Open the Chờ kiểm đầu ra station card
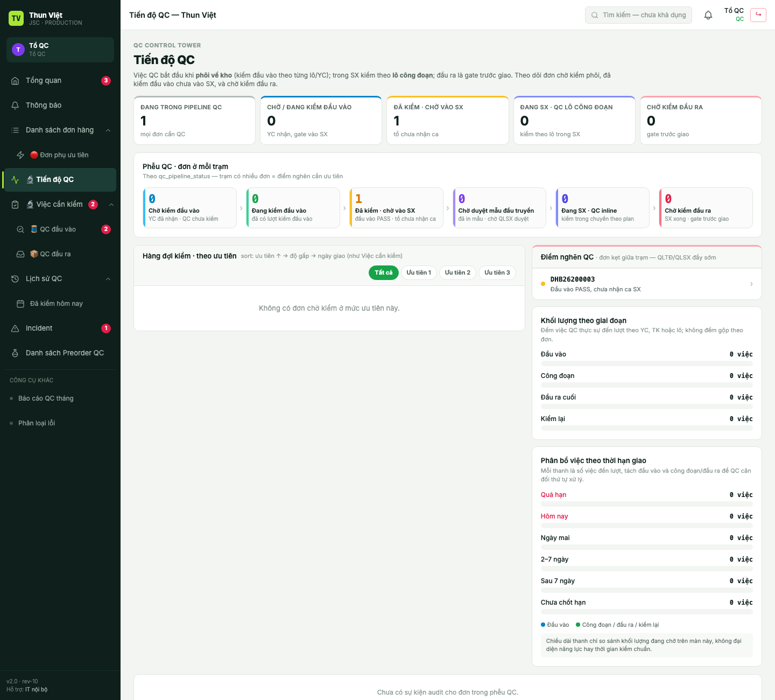775x700 pixels. 706,208
